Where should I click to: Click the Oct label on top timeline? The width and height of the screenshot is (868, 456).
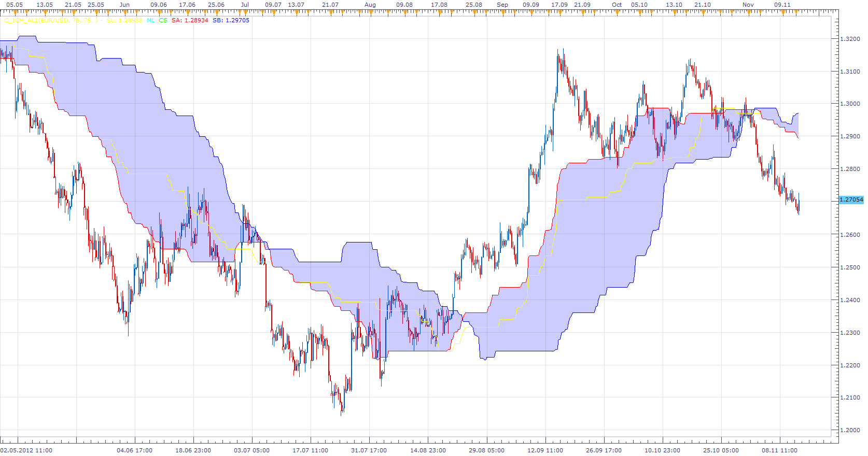[x=617, y=5]
